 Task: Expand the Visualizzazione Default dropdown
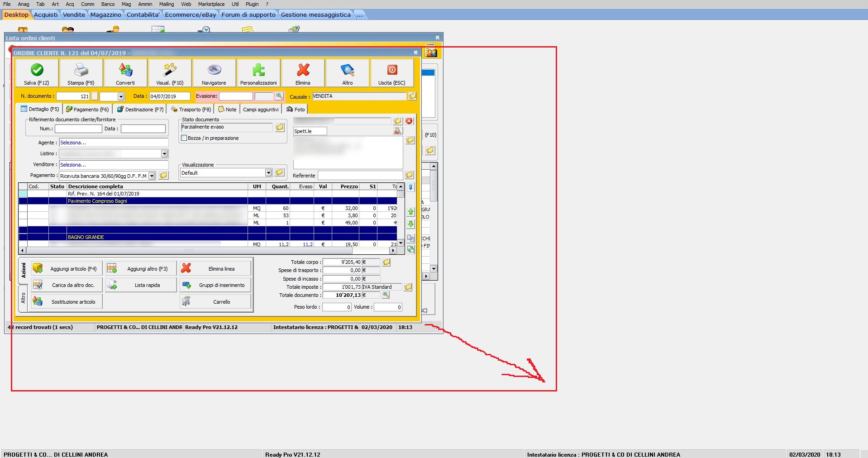coord(268,173)
